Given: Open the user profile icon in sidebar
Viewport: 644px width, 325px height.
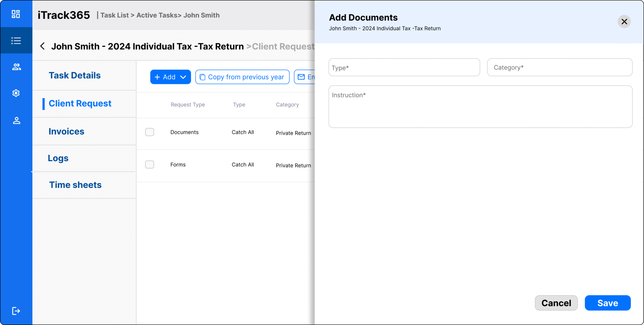Looking at the screenshot, I should click(x=16, y=120).
